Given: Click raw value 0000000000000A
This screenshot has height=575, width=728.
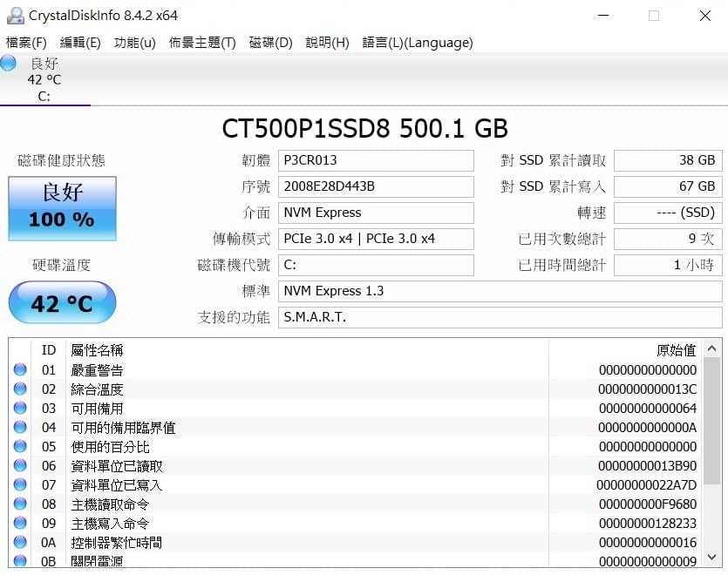Looking at the screenshot, I should [x=647, y=428].
